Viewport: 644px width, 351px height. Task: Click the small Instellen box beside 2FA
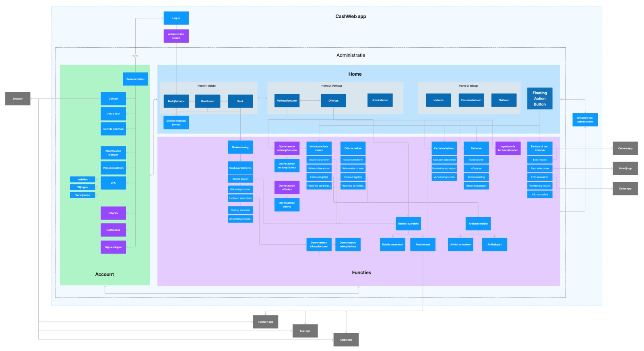pyautogui.click(x=83, y=179)
